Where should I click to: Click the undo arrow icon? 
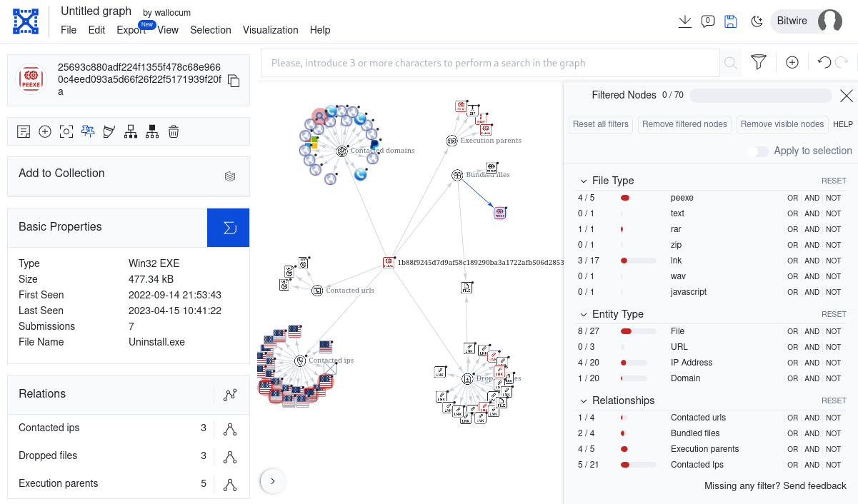[x=824, y=63]
